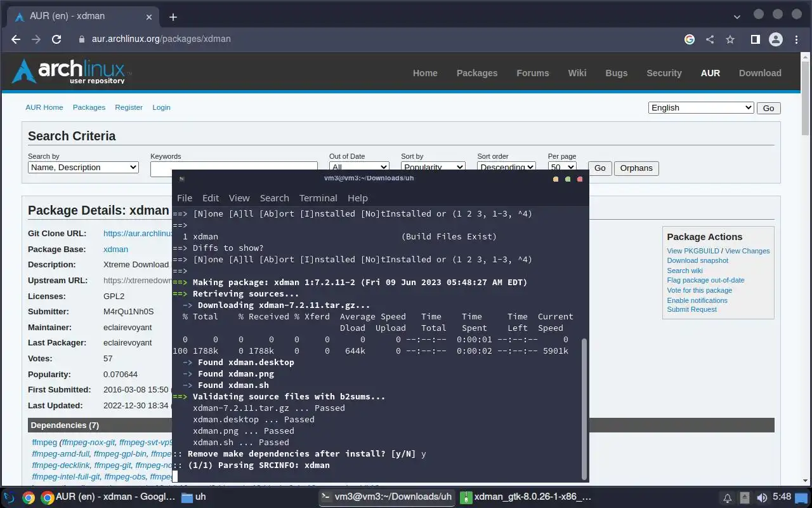This screenshot has height=508, width=812.
Task: Click the volume speaker icon in tray
Action: tap(762, 498)
